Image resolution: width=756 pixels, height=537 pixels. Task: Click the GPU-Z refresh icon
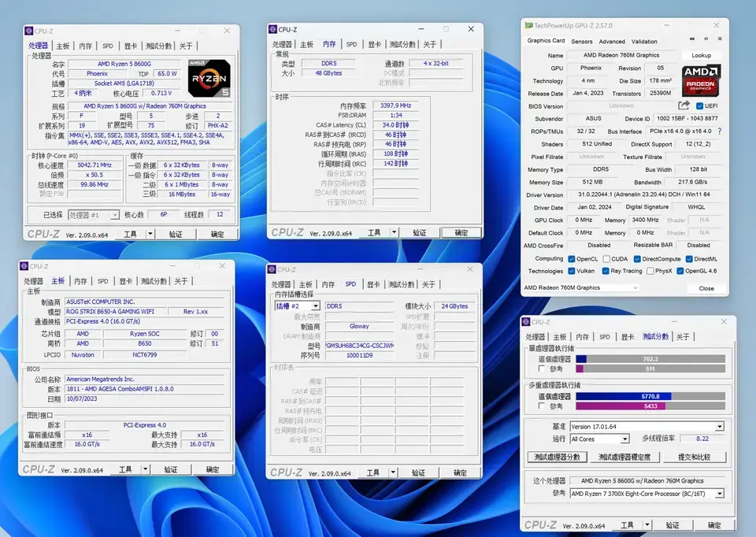pos(706,39)
